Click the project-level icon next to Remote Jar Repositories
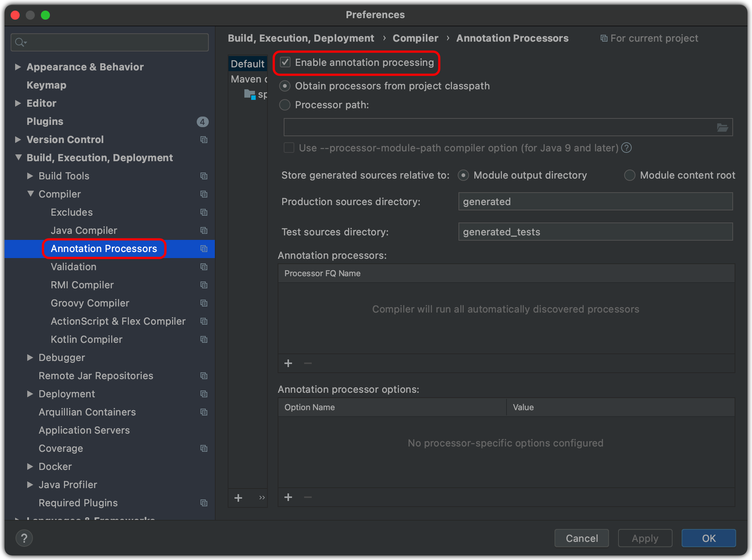Viewport: 752px width, 560px height. tap(204, 376)
